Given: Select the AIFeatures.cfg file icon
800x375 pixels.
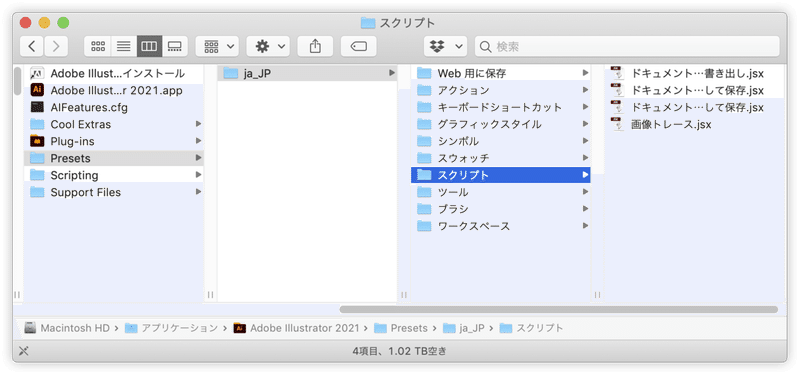Looking at the screenshot, I should pos(37,107).
